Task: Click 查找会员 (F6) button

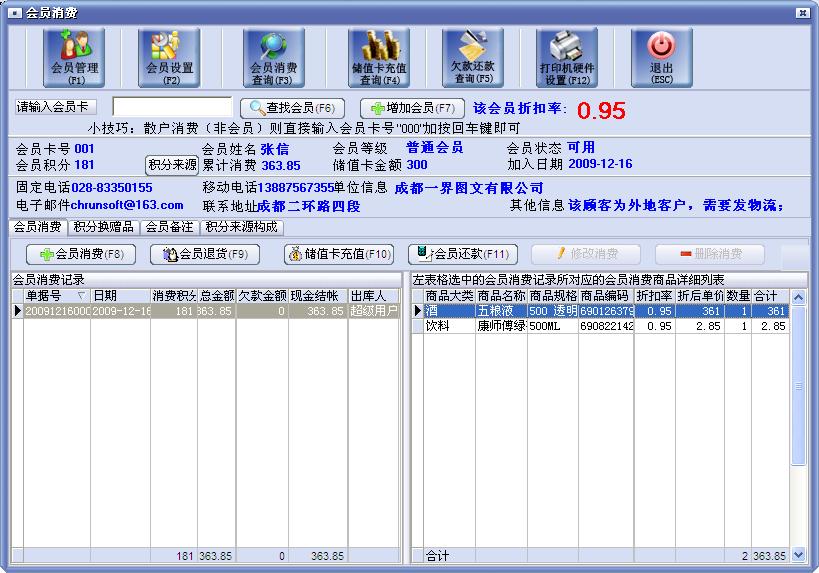Action: click(292, 108)
